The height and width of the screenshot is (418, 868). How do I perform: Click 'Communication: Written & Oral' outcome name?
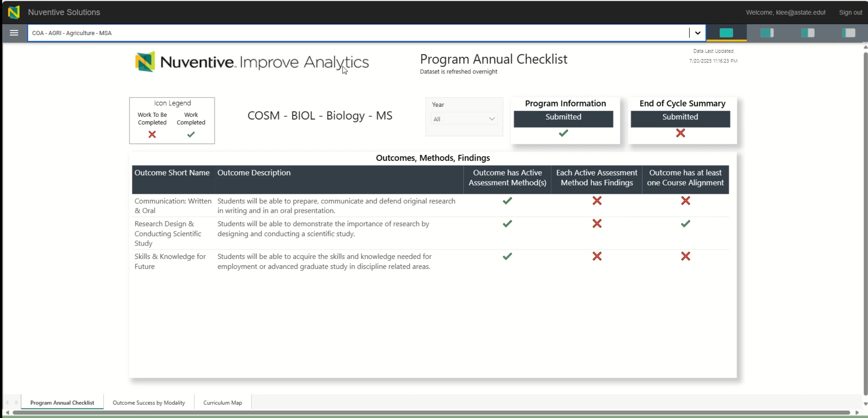(173, 205)
